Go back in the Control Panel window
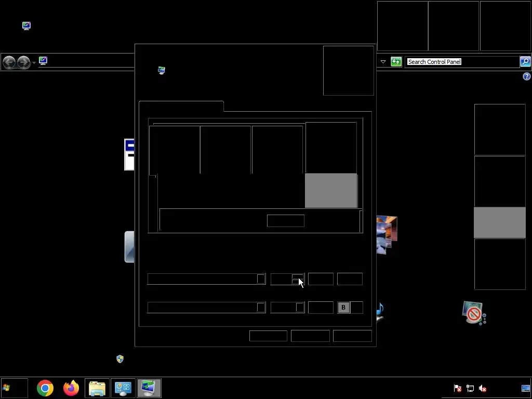This screenshot has width=532, height=399. (x=9, y=62)
